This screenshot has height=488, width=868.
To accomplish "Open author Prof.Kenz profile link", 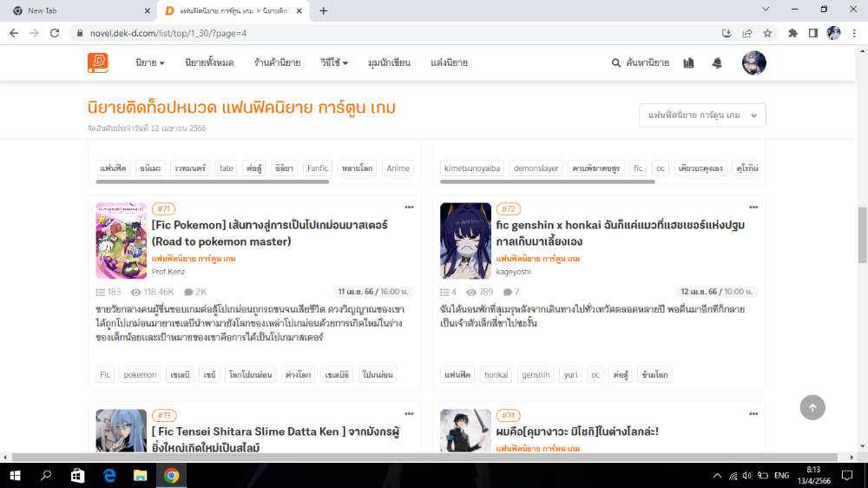I will [168, 272].
